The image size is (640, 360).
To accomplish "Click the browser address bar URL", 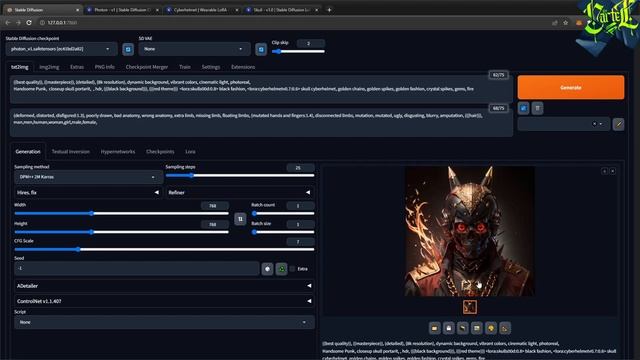I will click(x=62, y=23).
